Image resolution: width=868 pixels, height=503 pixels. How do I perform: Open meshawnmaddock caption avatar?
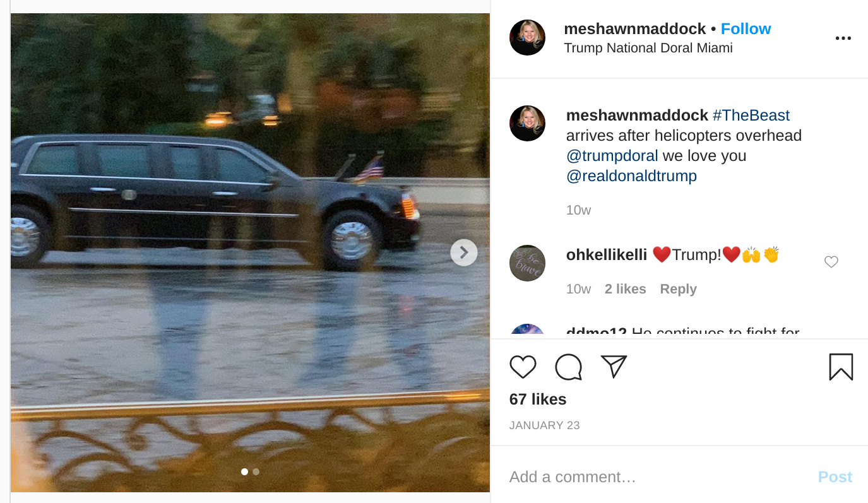point(528,124)
